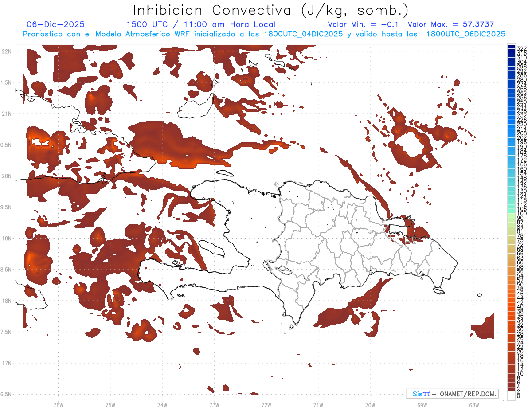Viewport: 532px width, 411px height.
Task: Click the time '1500 UTC / 11:00 am Hora Local'
Action: click(201, 25)
